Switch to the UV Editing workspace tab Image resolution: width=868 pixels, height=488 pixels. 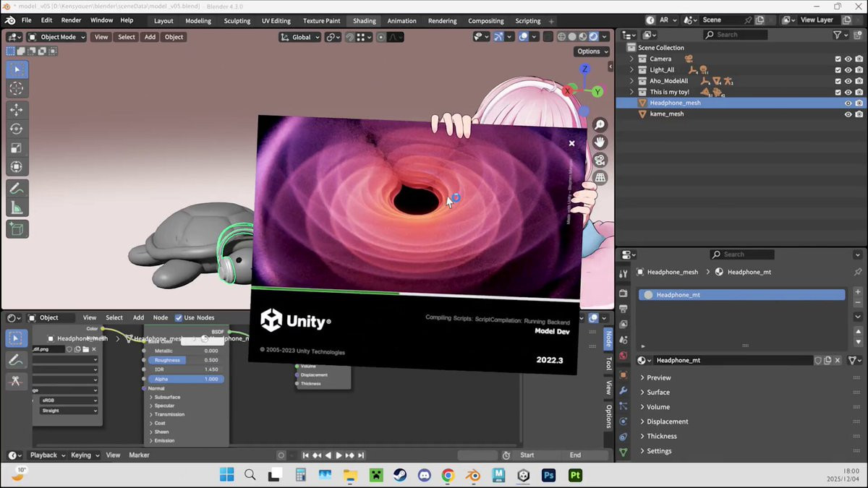(276, 21)
